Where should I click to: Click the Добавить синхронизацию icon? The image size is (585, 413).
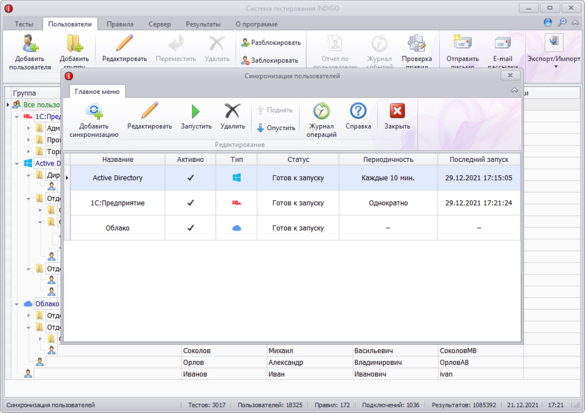click(x=94, y=111)
